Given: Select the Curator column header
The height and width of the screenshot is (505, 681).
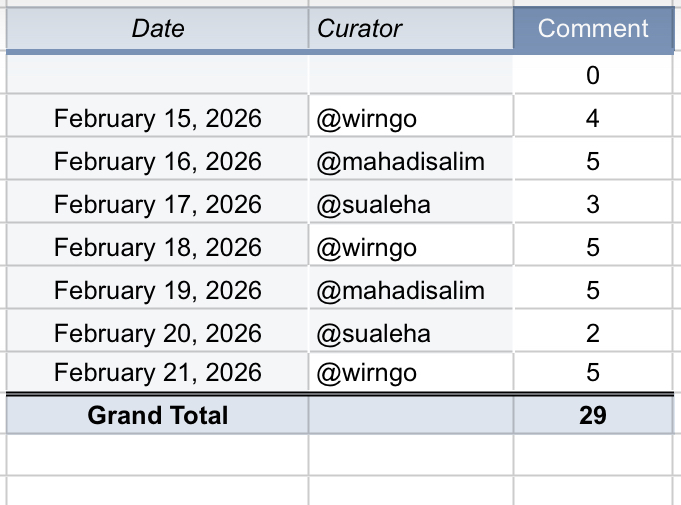Looking at the screenshot, I should 411,29.
